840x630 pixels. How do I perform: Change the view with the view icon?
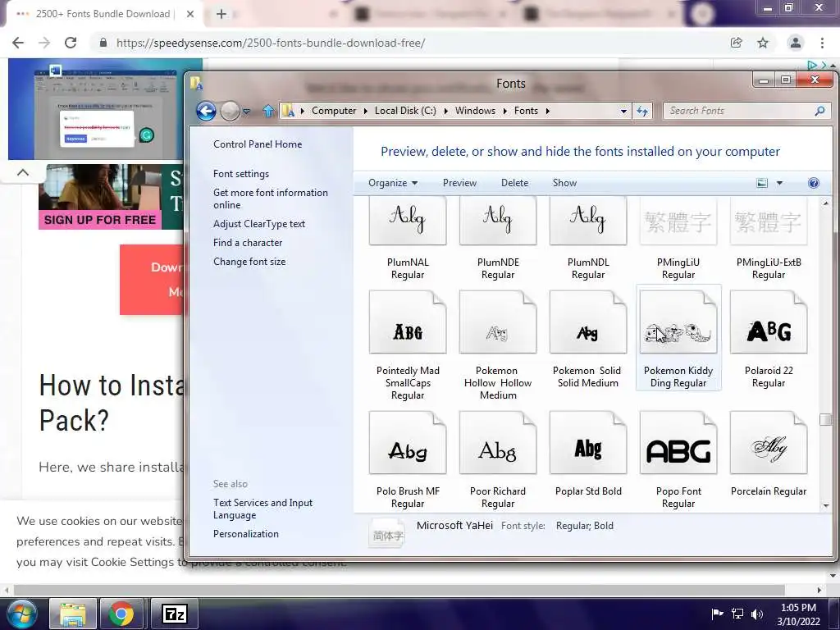762,183
